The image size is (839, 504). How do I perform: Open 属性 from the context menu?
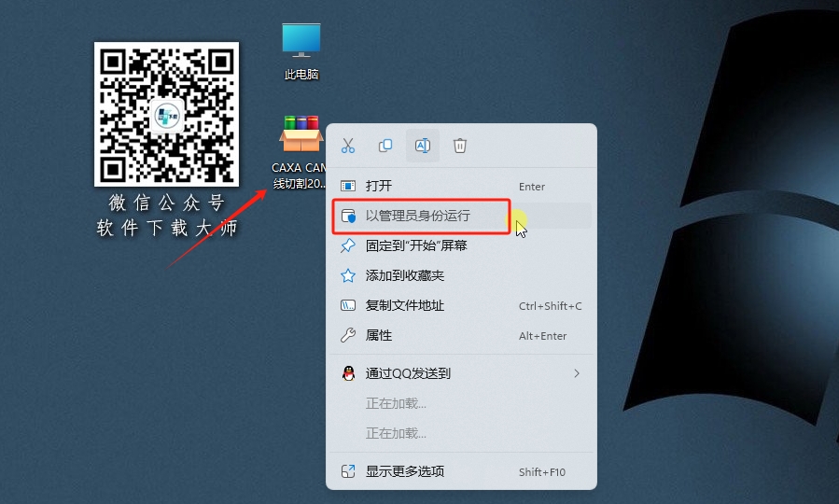(461, 335)
